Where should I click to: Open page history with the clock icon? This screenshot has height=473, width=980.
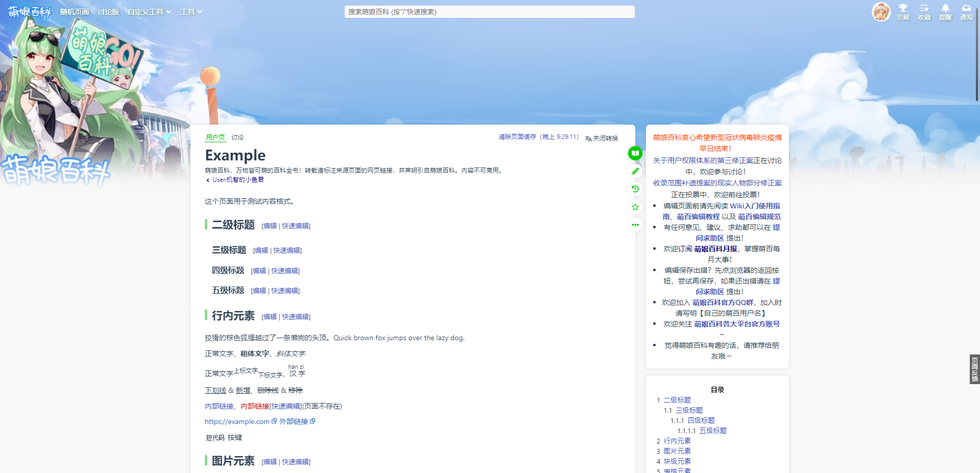635,189
